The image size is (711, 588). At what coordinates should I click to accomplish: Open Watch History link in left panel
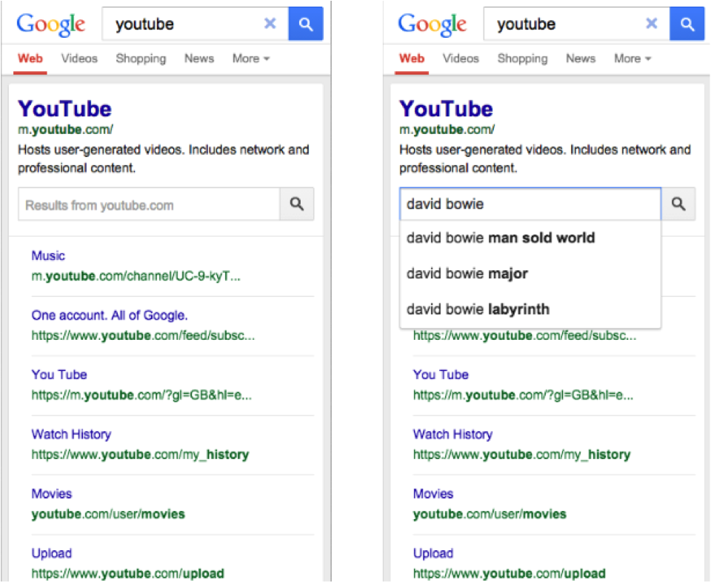(71, 434)
